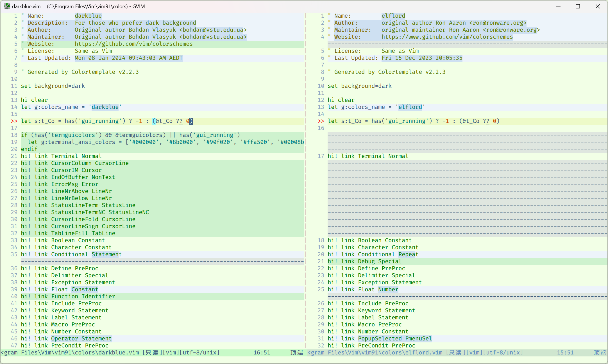Click the www.github.com URL in right pane

(447, 37)
